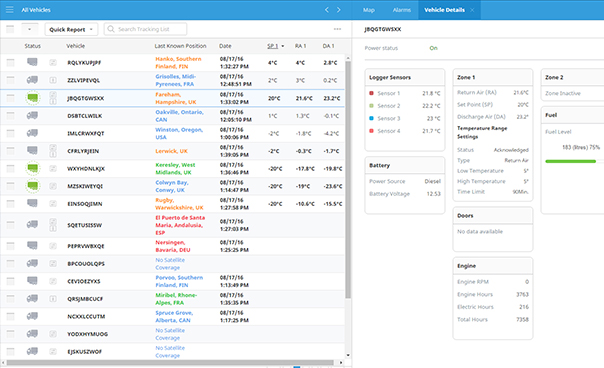The width and height of the screenshot is (604, 368).
Task: Go to next vehicle with right arrow
Action: tap(339, 10)
